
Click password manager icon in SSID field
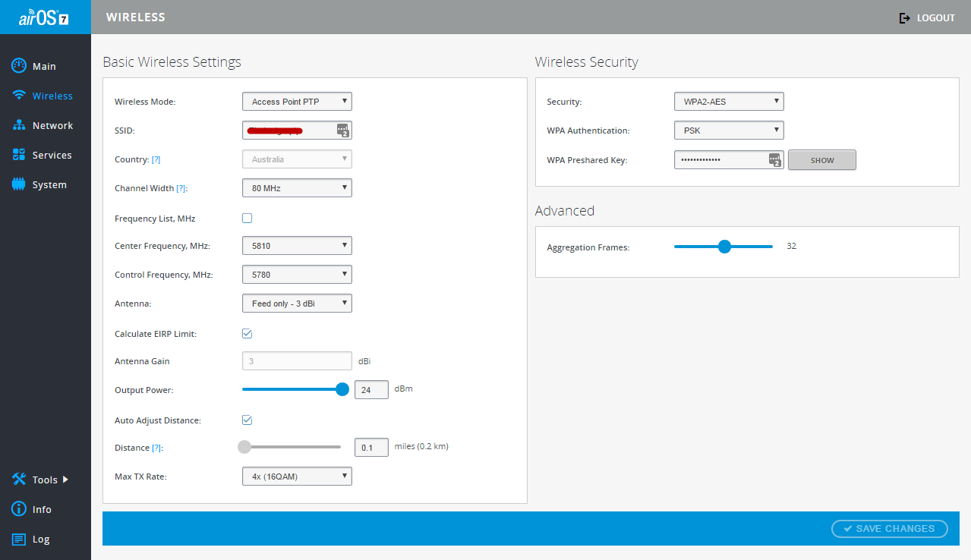click(342, 131)
